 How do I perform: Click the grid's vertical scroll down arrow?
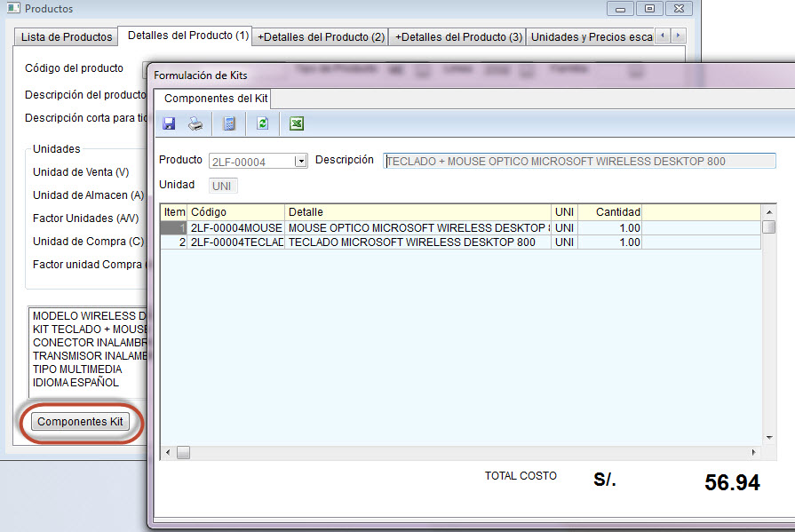768,437
